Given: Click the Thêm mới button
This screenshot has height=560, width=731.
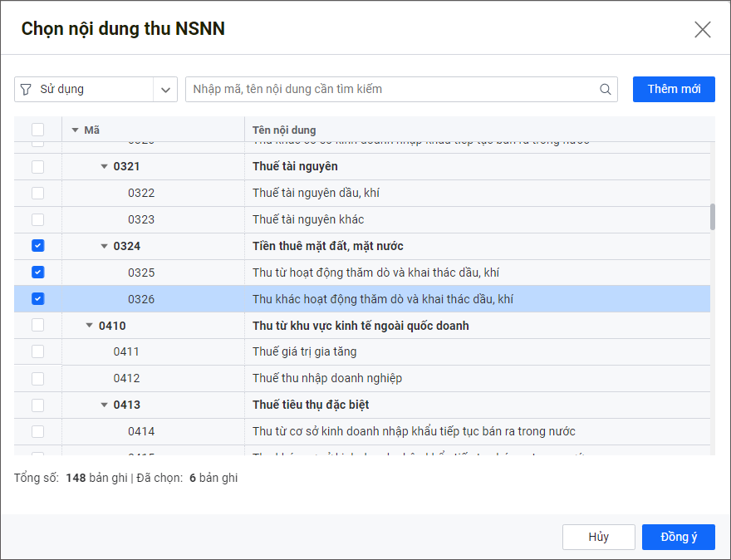Looking at the screenshot, I should [x=673, y=90].
